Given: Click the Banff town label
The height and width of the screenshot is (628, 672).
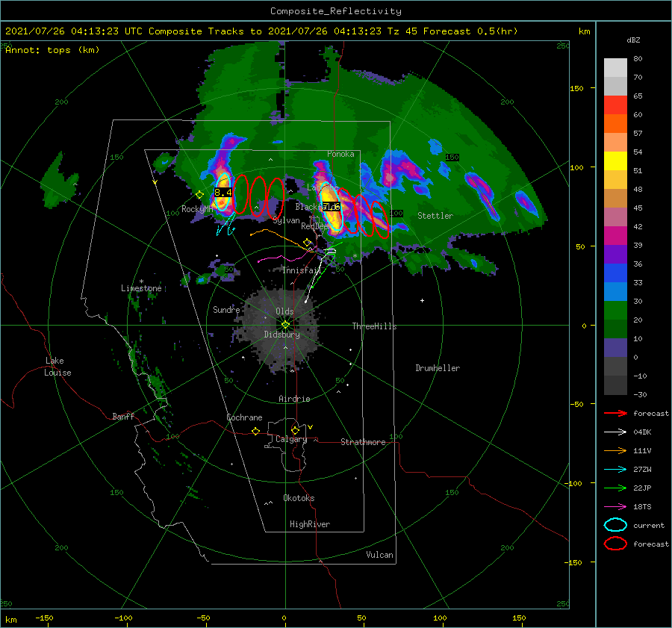Looking at the screenshot, I should tap(123, 416).
